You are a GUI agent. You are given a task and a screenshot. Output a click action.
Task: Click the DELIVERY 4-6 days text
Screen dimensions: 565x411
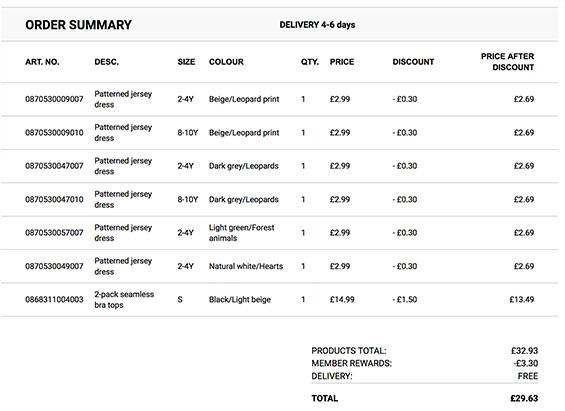pyautogui.click(x=317, y=25)
